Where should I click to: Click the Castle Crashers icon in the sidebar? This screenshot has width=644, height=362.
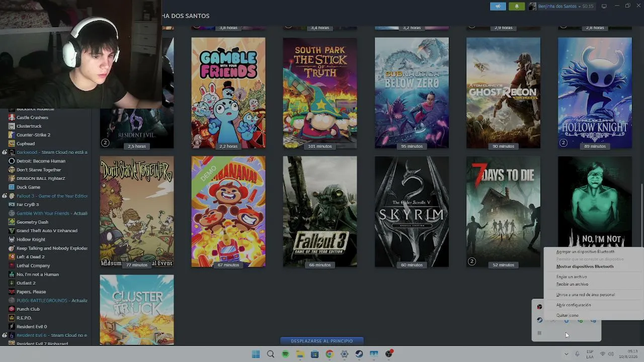pos(12,118)
